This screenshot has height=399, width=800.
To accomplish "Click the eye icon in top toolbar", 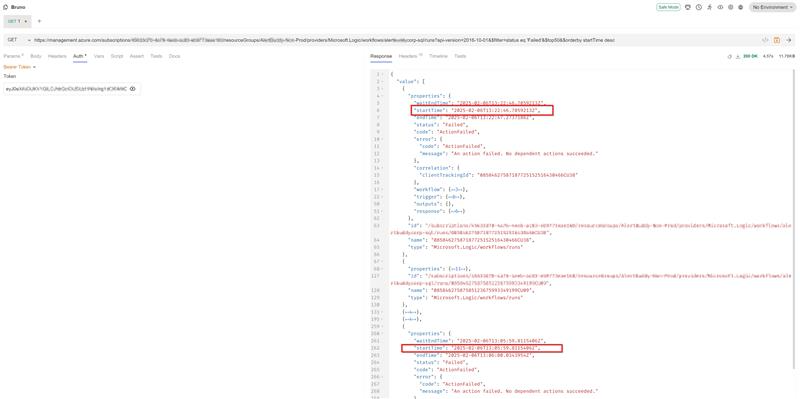I will (x=720, y=7).
